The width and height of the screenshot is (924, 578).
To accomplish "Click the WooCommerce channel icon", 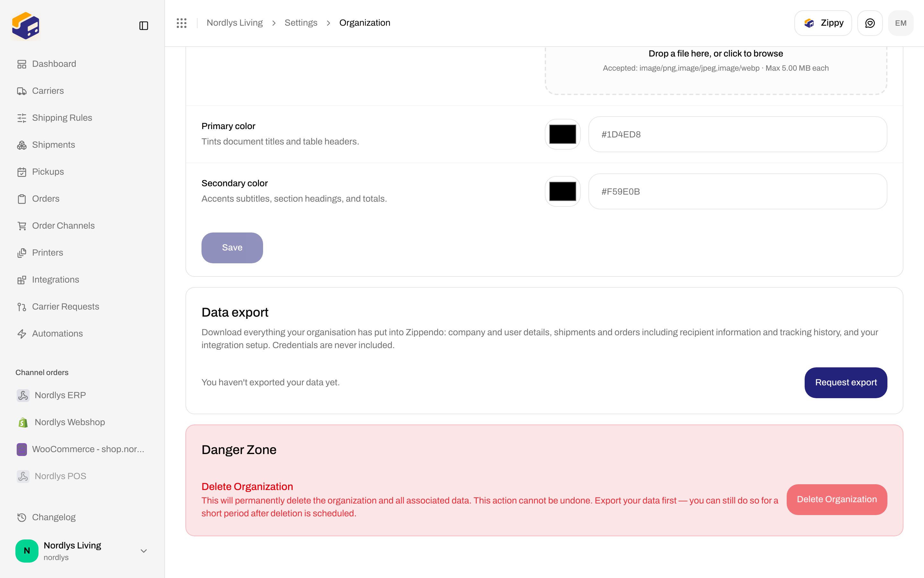I will 22,449.
